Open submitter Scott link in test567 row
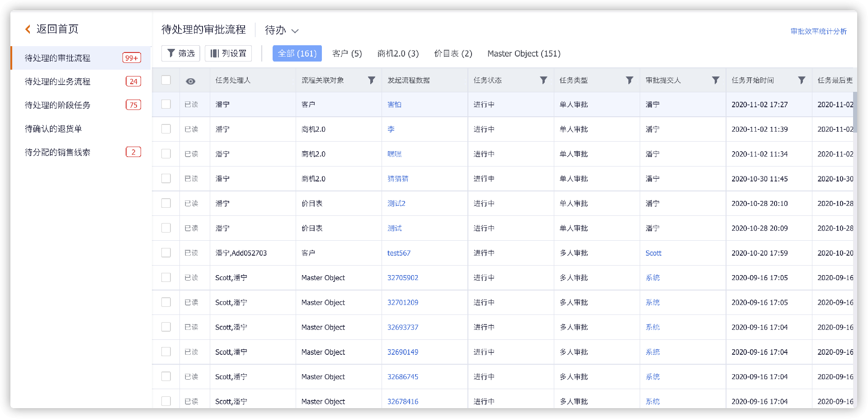868x419 pixels. tap(653, 253)
